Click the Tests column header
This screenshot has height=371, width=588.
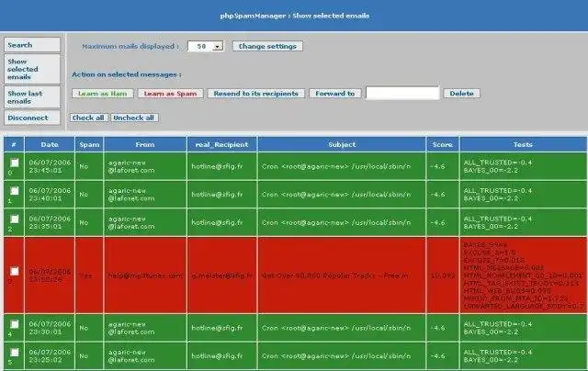click(x=523, y=144)
